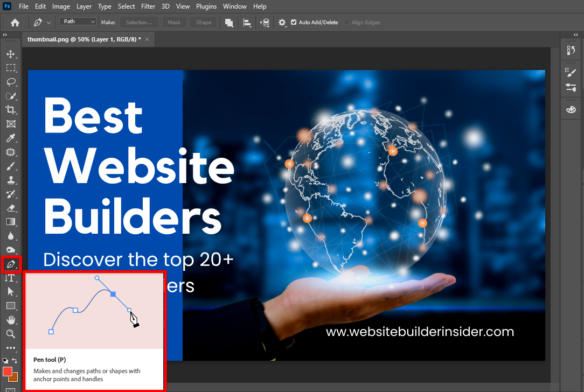
Task: Activate the Rectangular Marquee tool
Action: click(11, 68)
